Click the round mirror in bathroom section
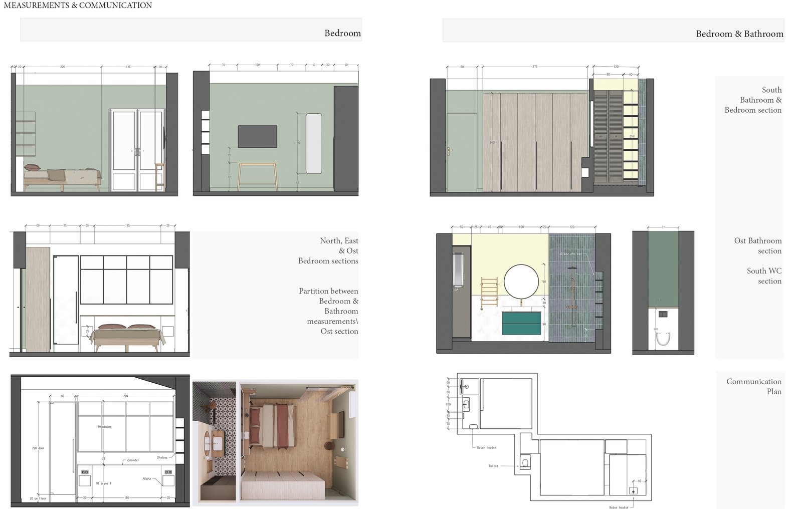 click(521, 282)
